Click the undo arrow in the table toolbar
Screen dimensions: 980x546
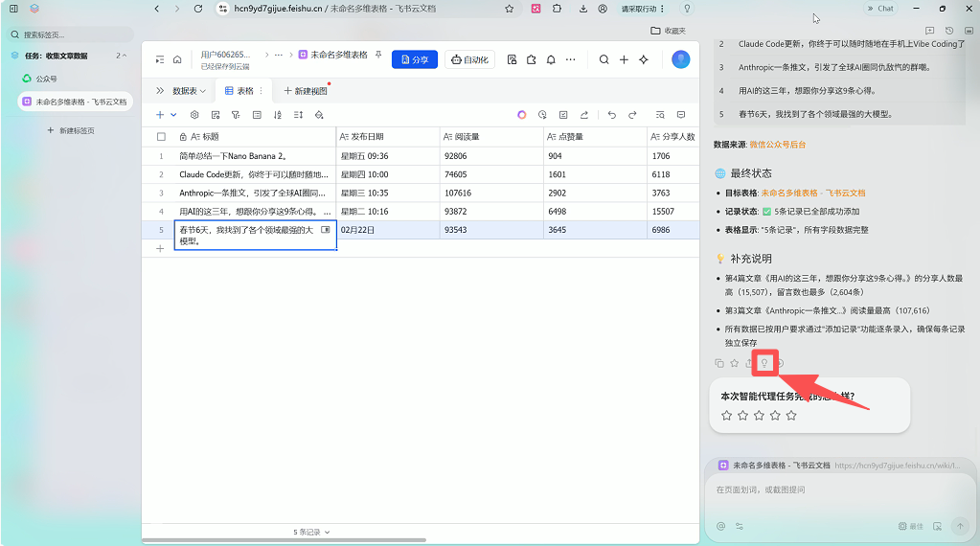point(612,115)
